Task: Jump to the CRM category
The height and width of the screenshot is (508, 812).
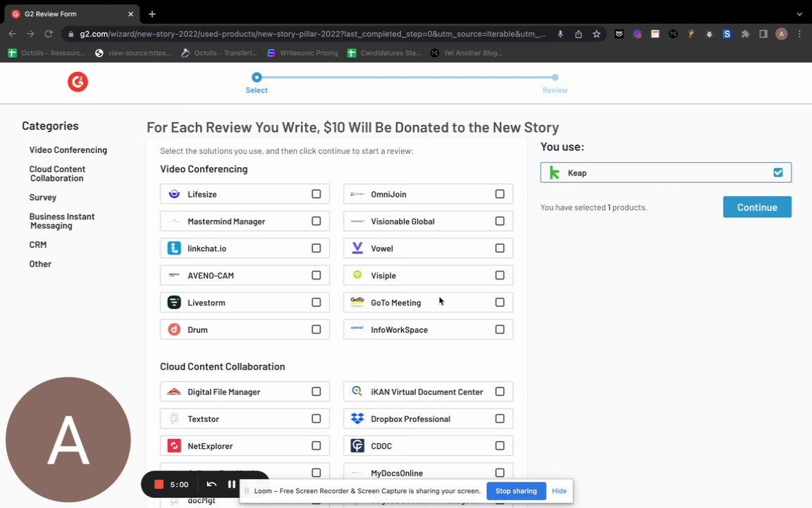Action: [38, 245]
